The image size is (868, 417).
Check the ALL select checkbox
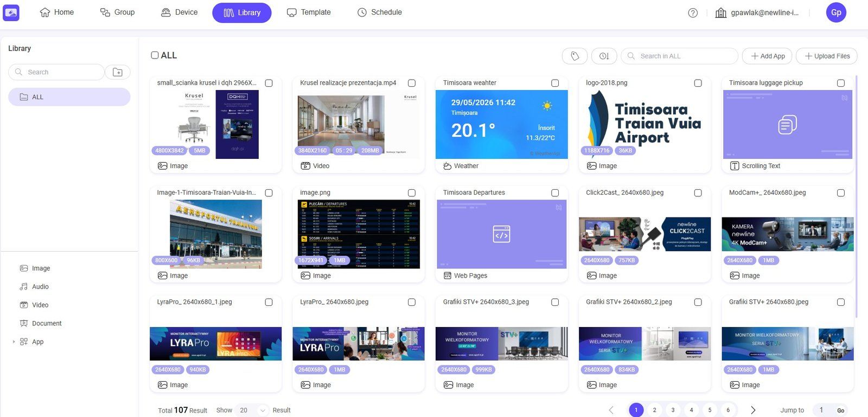(155, 55)
